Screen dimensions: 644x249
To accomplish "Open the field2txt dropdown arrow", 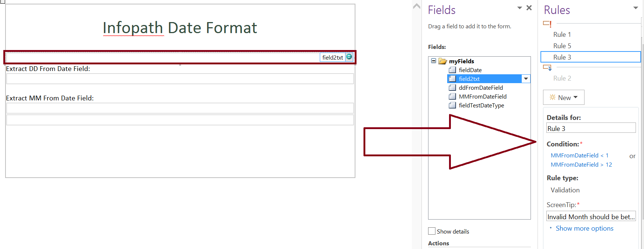I will (x=526, y=78).
